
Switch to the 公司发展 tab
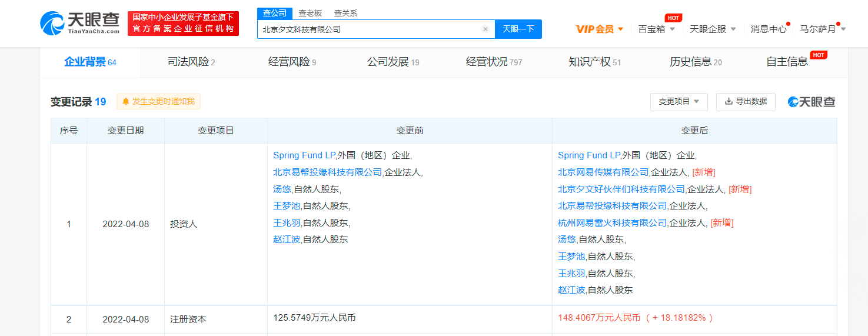393,62
